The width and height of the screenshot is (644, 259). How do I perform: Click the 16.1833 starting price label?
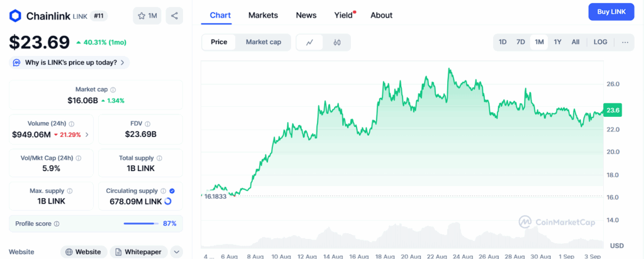(x=215, y=196)
